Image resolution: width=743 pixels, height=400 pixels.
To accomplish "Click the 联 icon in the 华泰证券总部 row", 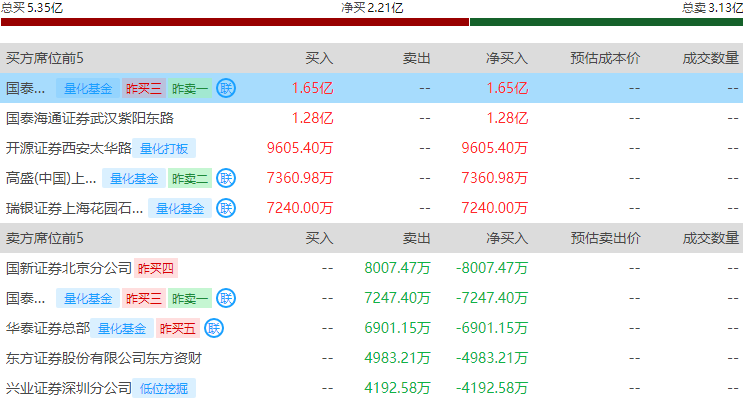I will 214,328.
